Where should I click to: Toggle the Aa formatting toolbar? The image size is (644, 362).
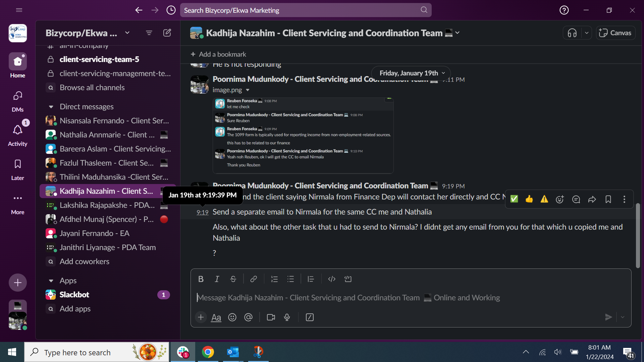tap(216, 317)
